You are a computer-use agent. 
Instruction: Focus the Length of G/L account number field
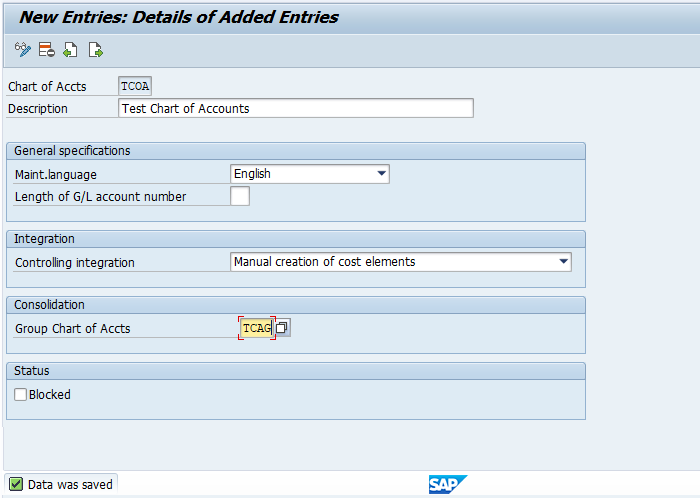240,197
